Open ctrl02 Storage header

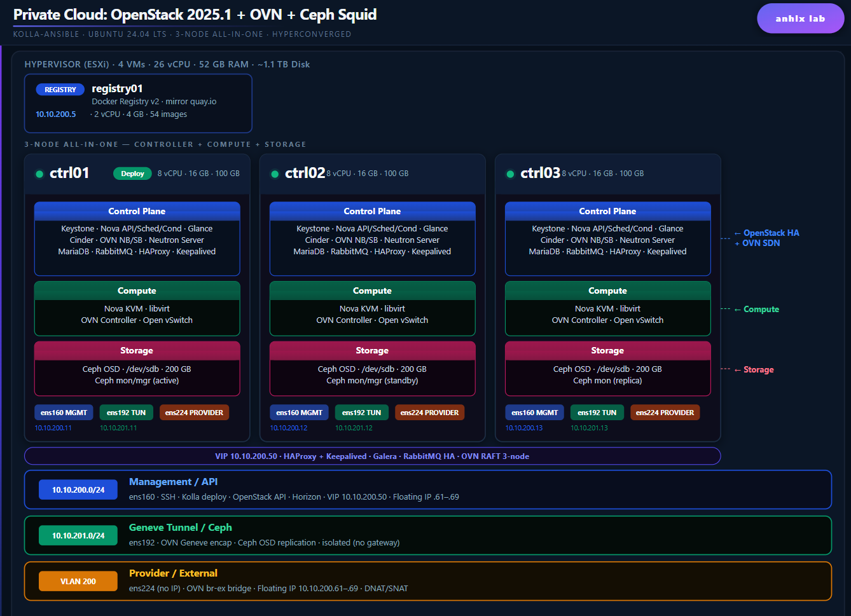click(372, 350)
